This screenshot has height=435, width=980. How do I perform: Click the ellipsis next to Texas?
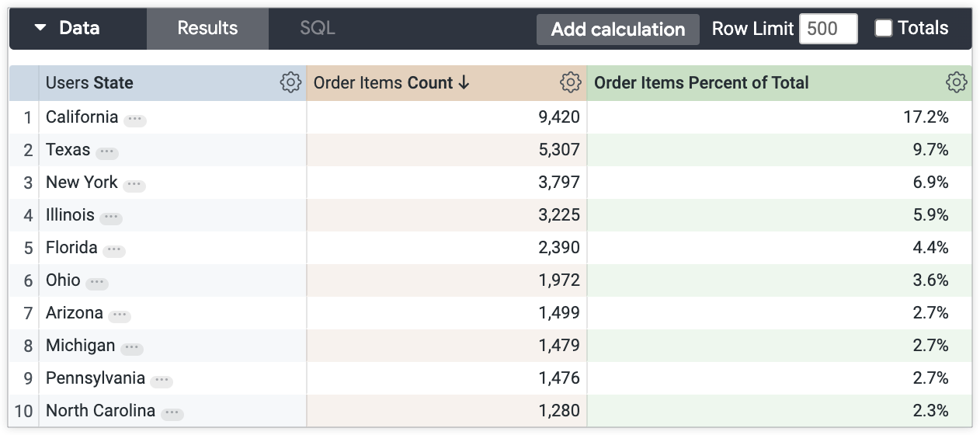[x=107, y=152]
